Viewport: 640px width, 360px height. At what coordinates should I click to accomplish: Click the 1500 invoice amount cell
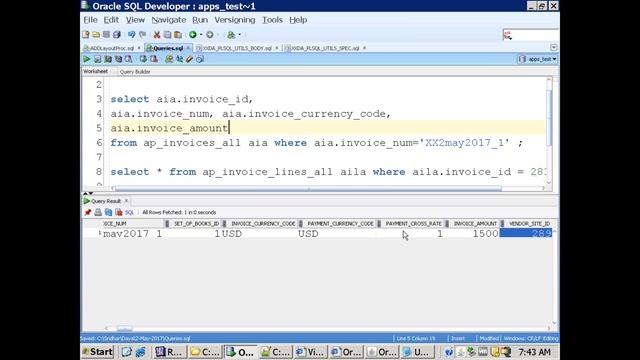[x=474, y=234]
